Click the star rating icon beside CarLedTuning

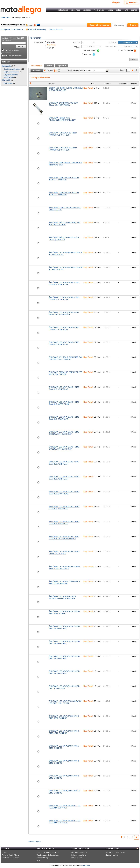[x=27, y=25]
